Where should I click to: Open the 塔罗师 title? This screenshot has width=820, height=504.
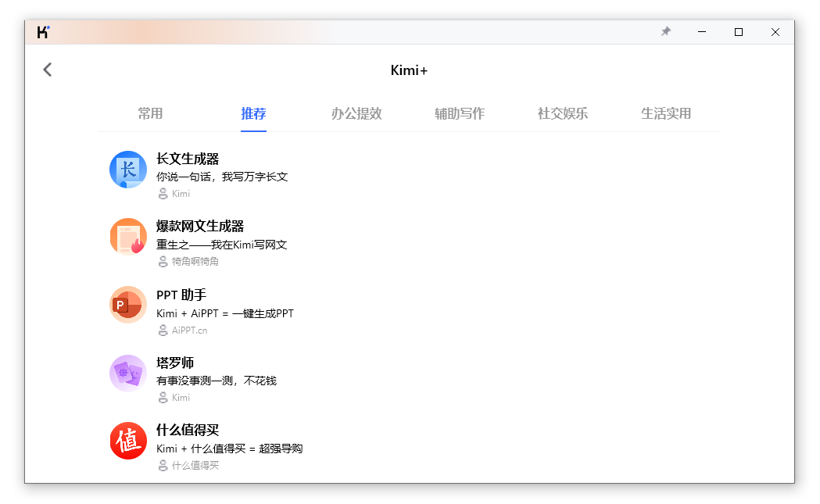pyautogui.click(x=175, y=363)
